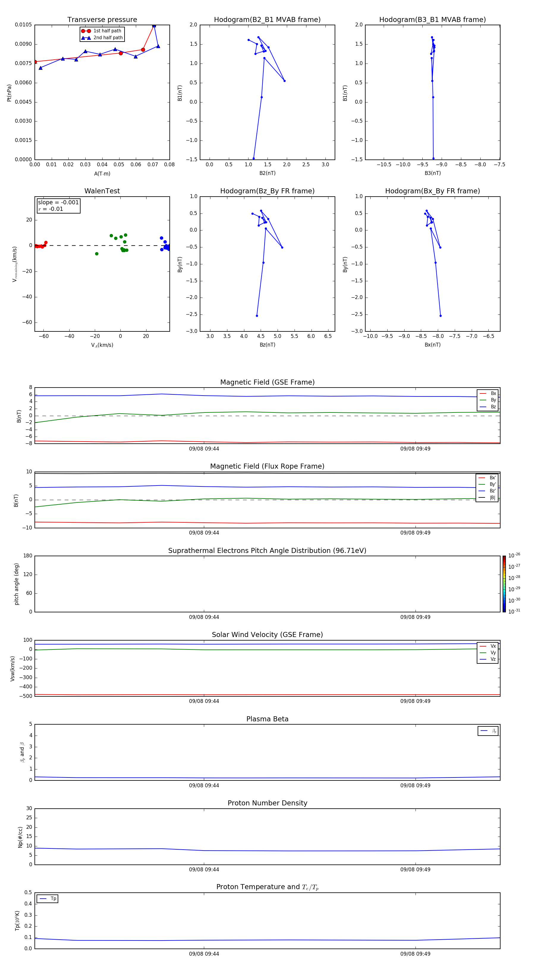This screenshot has height=980, width=535.
Task: Click "09/08 09:49" label under GSE magnetic field
Action: pyautogui.click(x=416, y=448)
